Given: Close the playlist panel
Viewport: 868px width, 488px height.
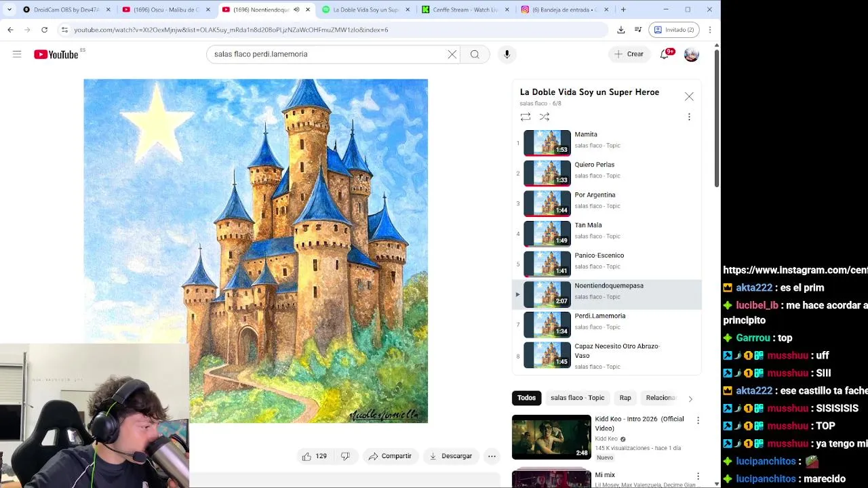Looking at the screenshot, I should click(x=689, y=97).
